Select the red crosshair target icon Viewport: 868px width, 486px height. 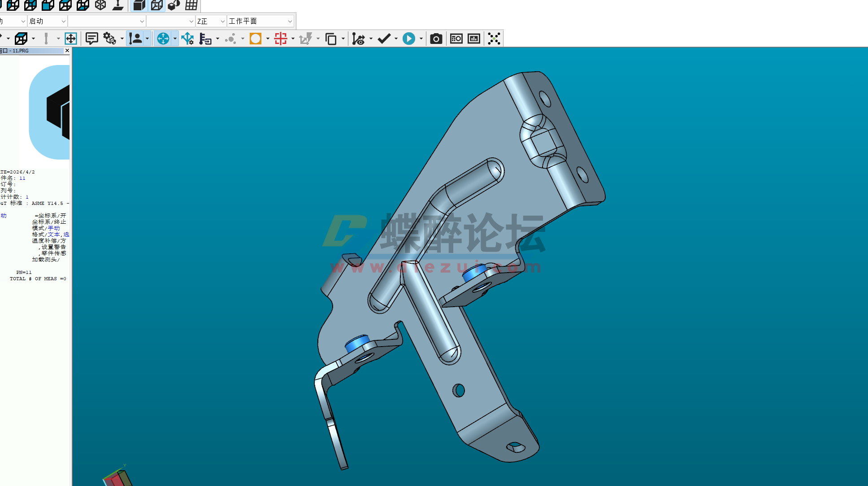[x=280, y=39]
